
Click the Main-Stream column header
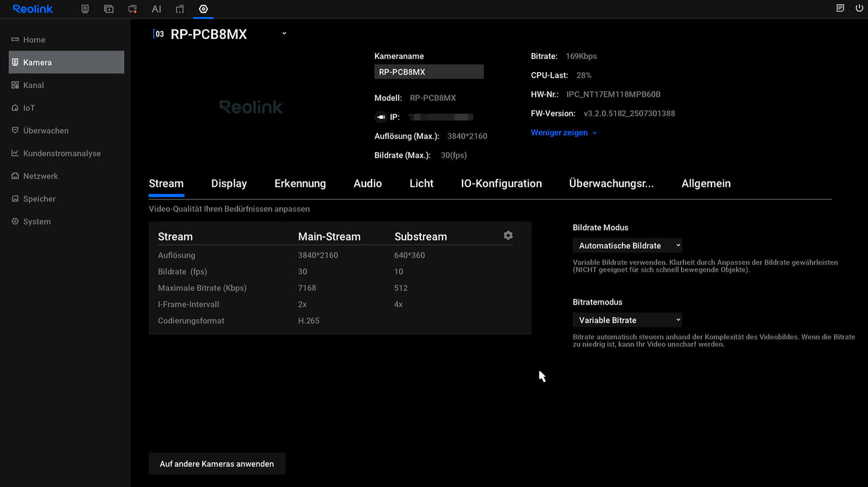coord(329,236)
